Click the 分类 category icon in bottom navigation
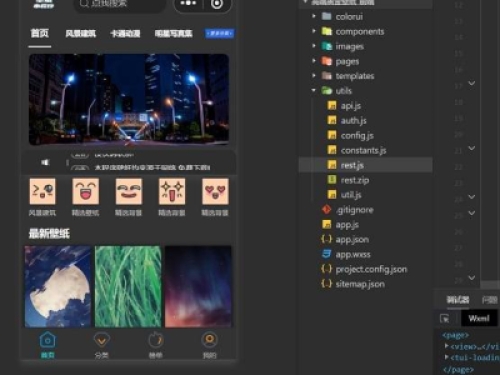Image resolution: width=500 pixels, height=375 pixels. [102, 340]
